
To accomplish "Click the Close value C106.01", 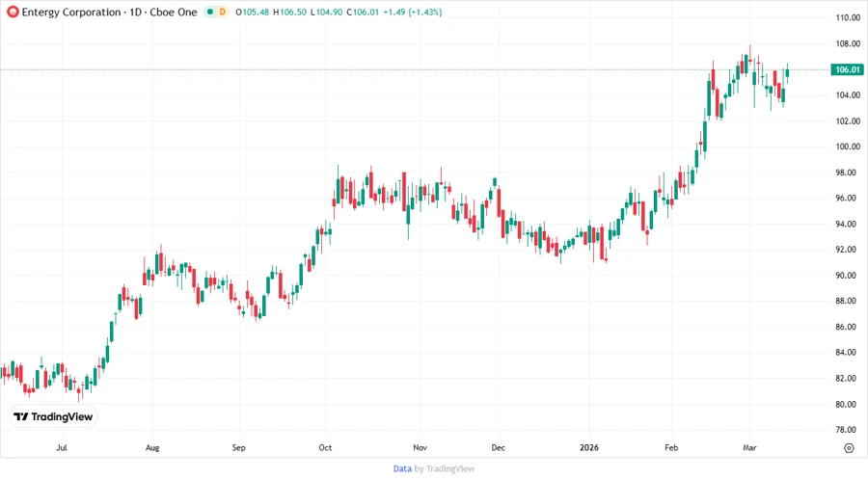I will 363,12.
